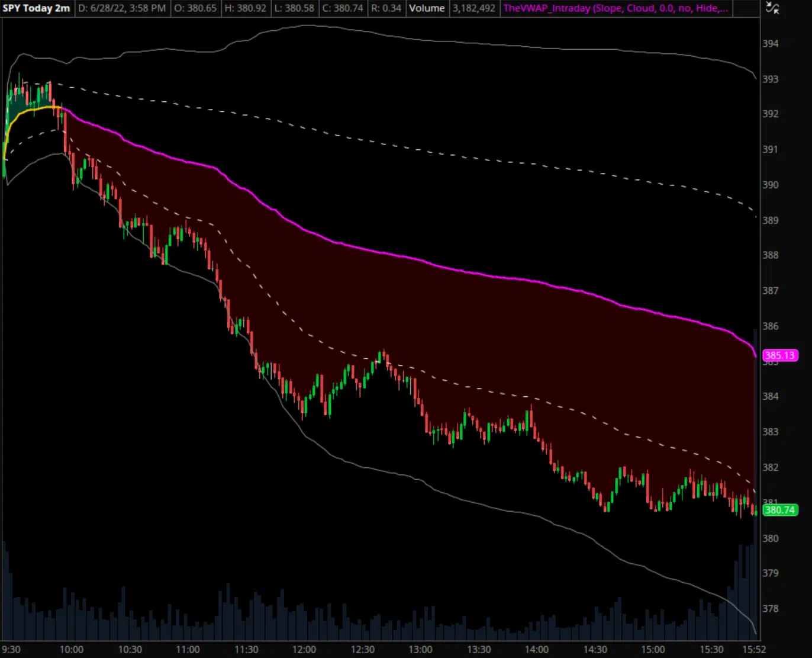Image resolution: width=812 pixels, height=658 pixels.
Task: Click the 380 price axis label
Action: point(771,538)
